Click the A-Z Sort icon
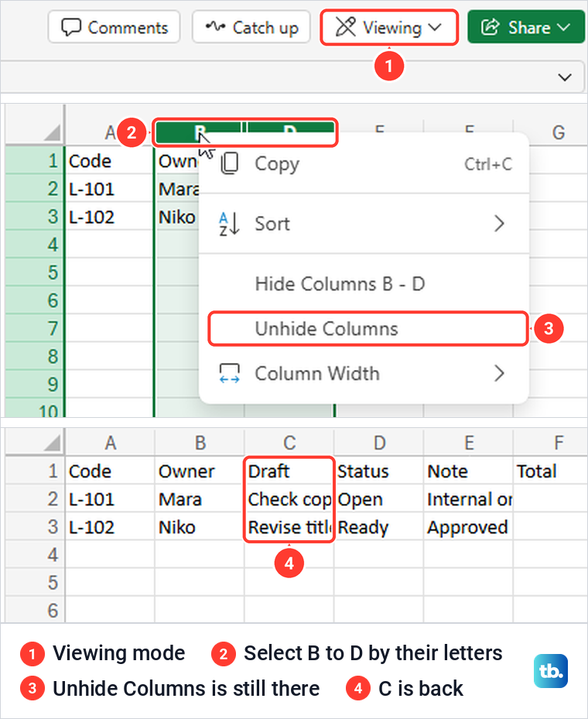Screen dimensions: 588x719 click(229, 224)
